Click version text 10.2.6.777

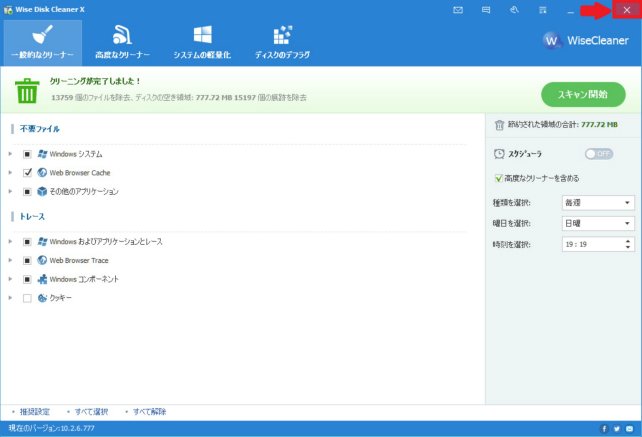pyautogui.click(x=78, y=428)
